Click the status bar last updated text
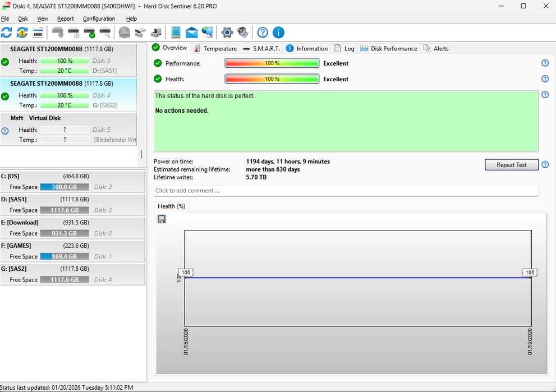This screenshot has width=556, height=392. [67, 388]
